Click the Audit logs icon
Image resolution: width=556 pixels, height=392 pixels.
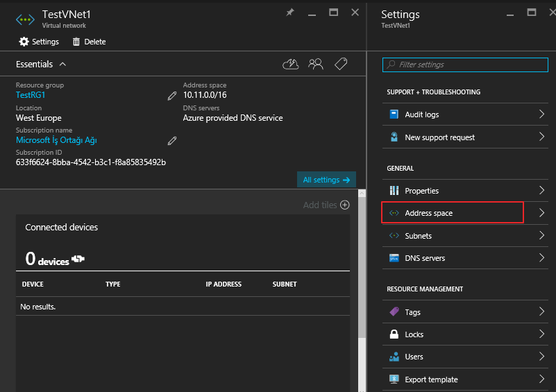tap(394, 114)
